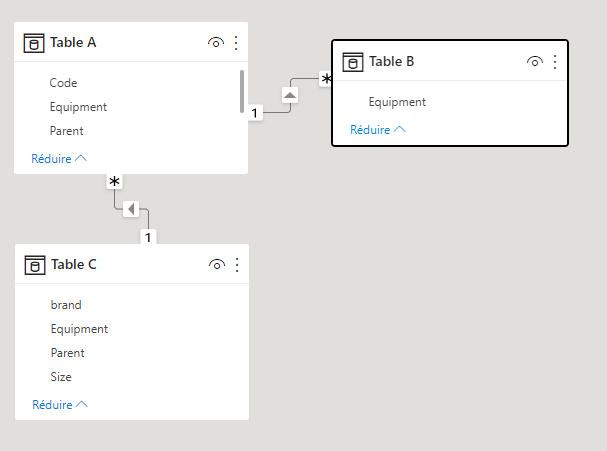Select the Equipment field in Table A
Viewport: 607px width, 451px height.
78,107
